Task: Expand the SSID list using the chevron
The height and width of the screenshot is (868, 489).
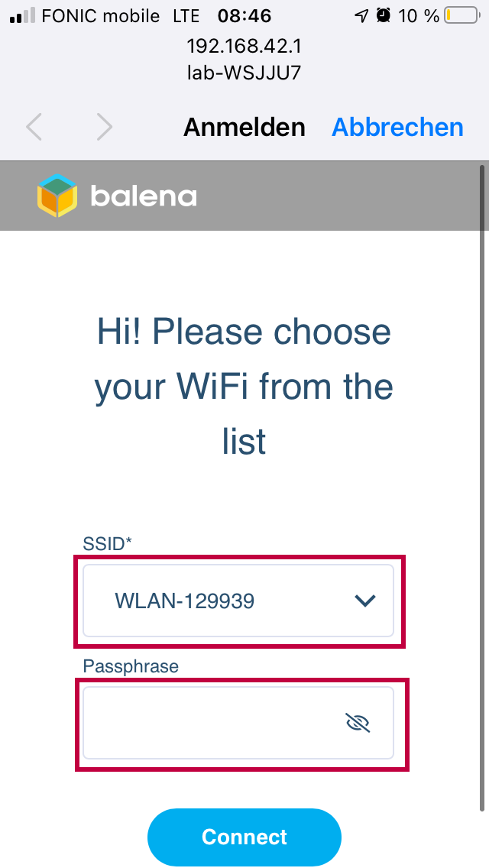Action: pos(365,601)
